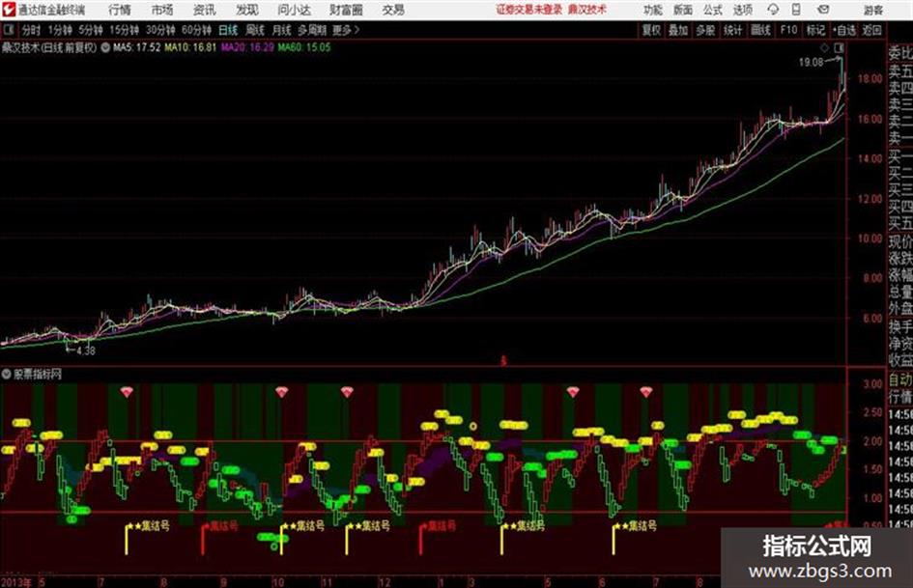Open the 问小达 menu

tap(294, 10)
